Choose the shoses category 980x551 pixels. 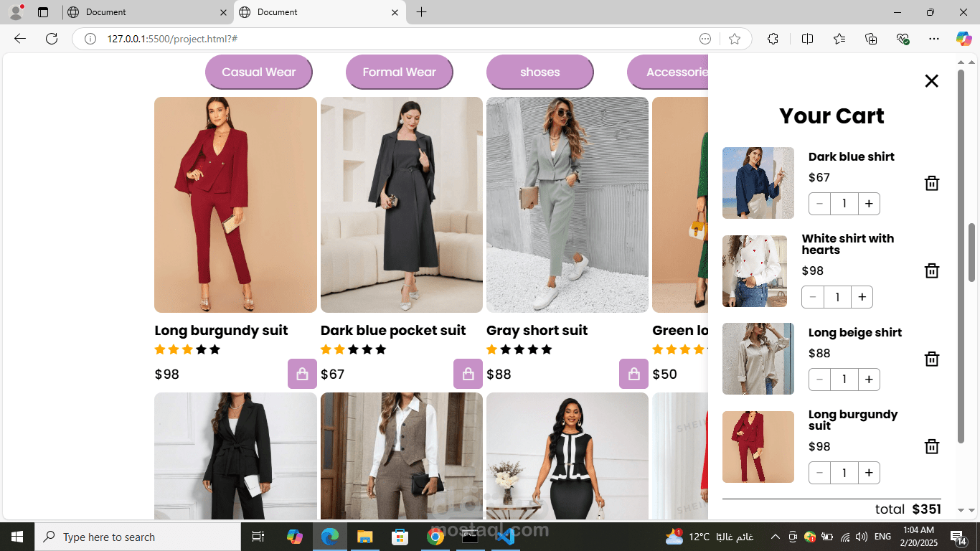pos(540,72)
